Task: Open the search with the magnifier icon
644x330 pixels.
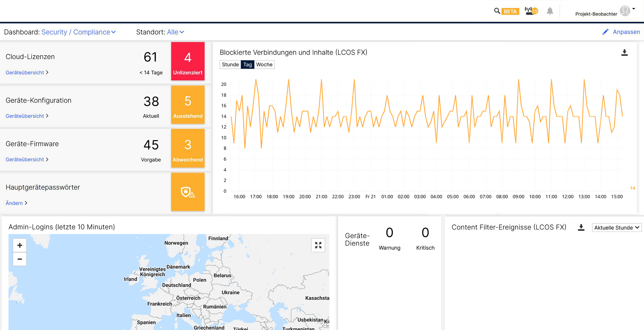Action: 497,11
